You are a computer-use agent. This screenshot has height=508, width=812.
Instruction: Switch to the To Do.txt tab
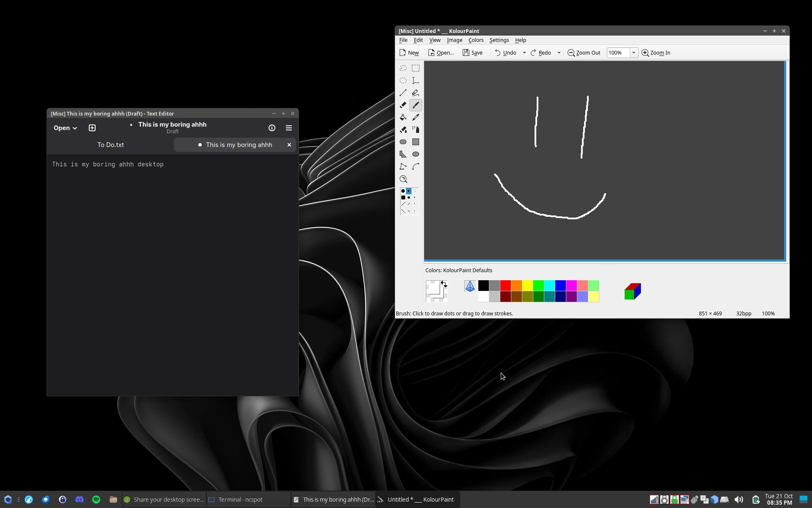[x=110, y=145]
